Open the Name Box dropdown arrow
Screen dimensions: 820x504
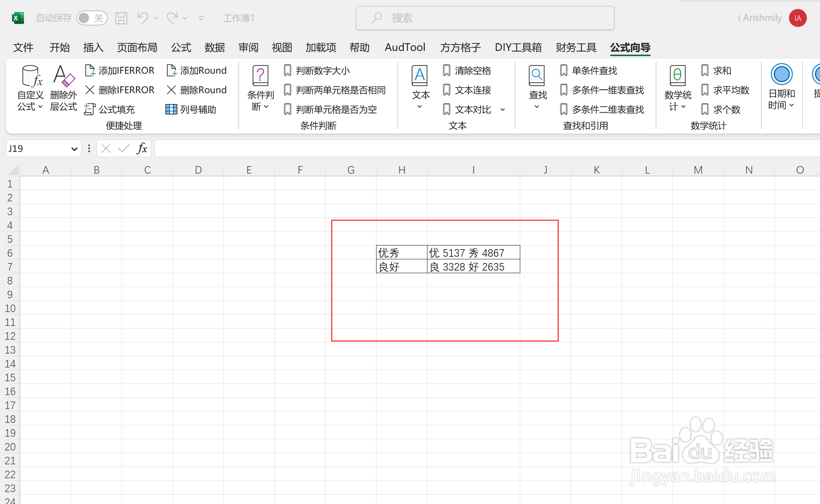(x=74, y=149)
